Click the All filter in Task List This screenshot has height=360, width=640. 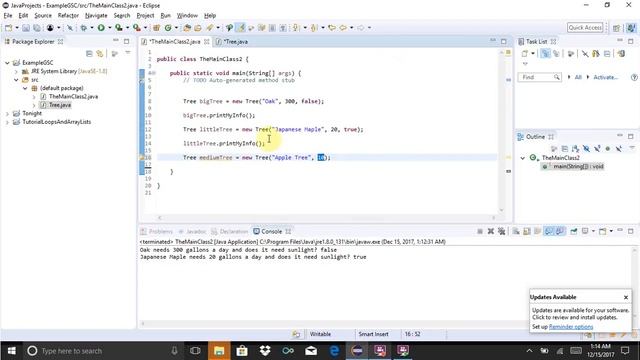pos(578,77)
